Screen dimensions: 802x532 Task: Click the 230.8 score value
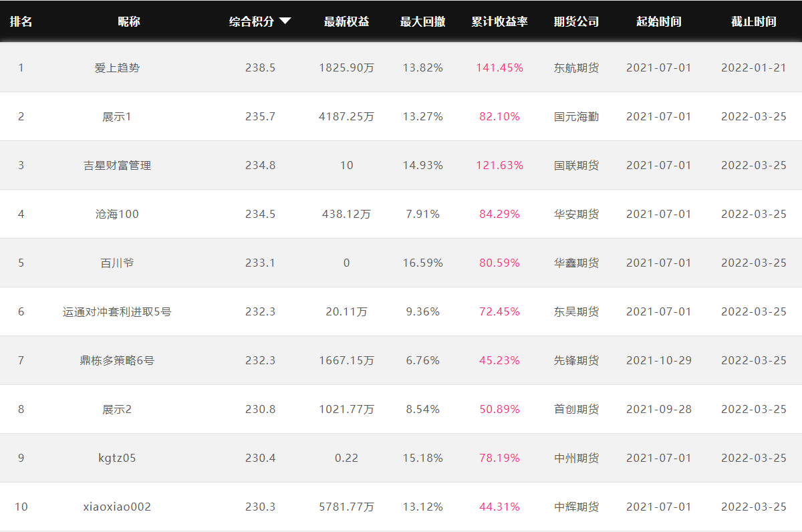click(260, 409)
